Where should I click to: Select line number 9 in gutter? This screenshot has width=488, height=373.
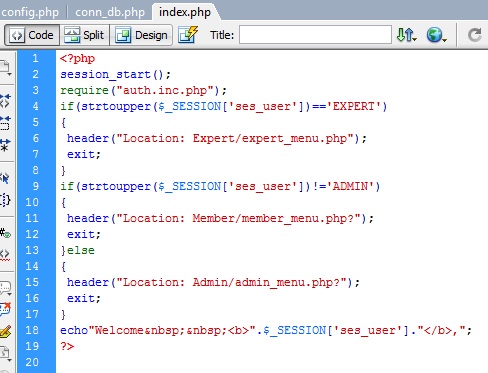[x=35, y=186]
